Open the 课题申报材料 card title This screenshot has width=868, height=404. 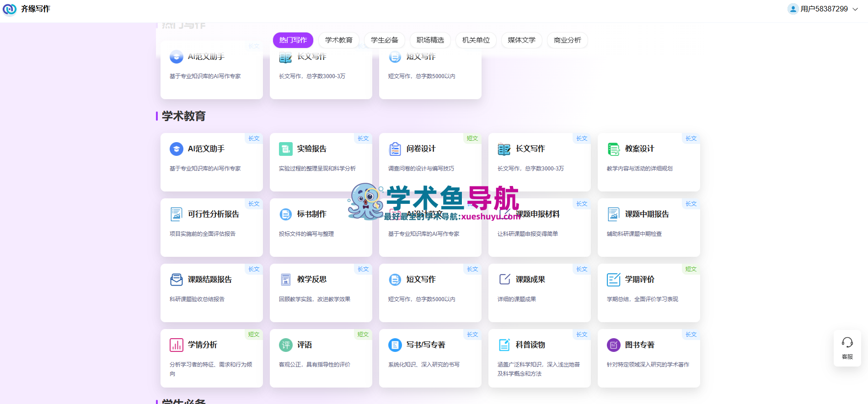point(538,214)
